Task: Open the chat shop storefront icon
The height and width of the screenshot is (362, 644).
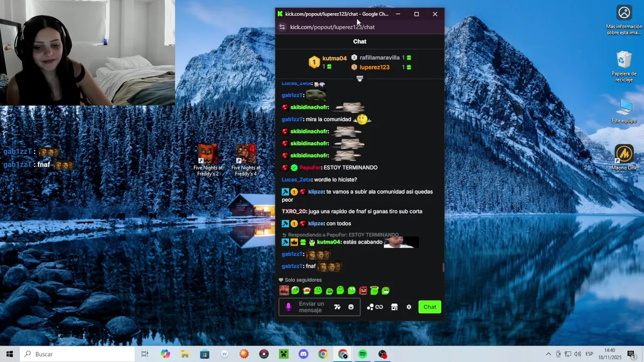Action: point(394,307)
